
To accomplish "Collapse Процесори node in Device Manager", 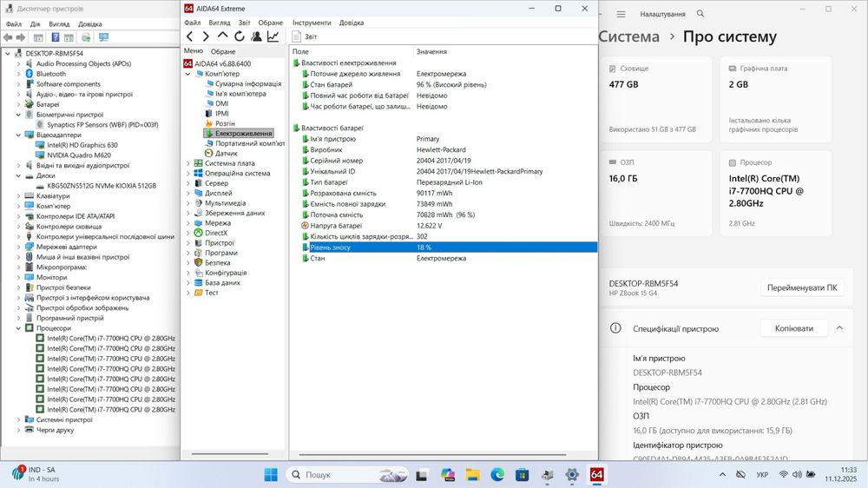I will point(18,328).
